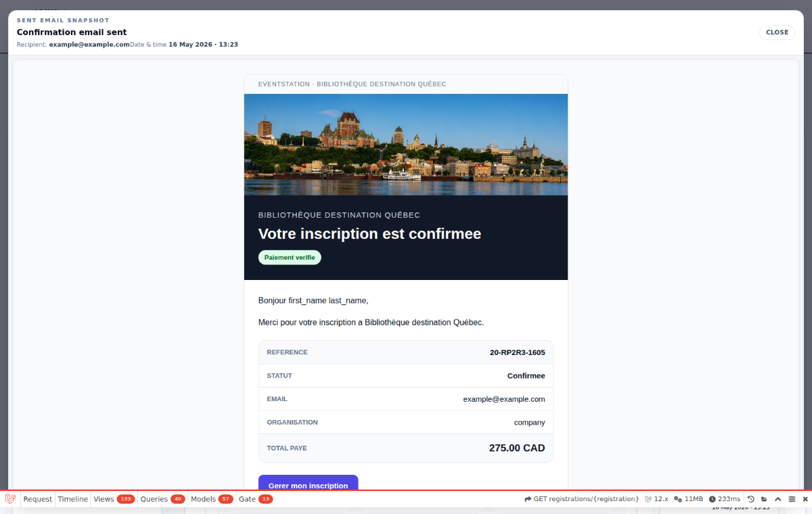This screenshot has width=812, height=514.
Task: Open the Gate debugbar tab
Action: click(255, 499)
